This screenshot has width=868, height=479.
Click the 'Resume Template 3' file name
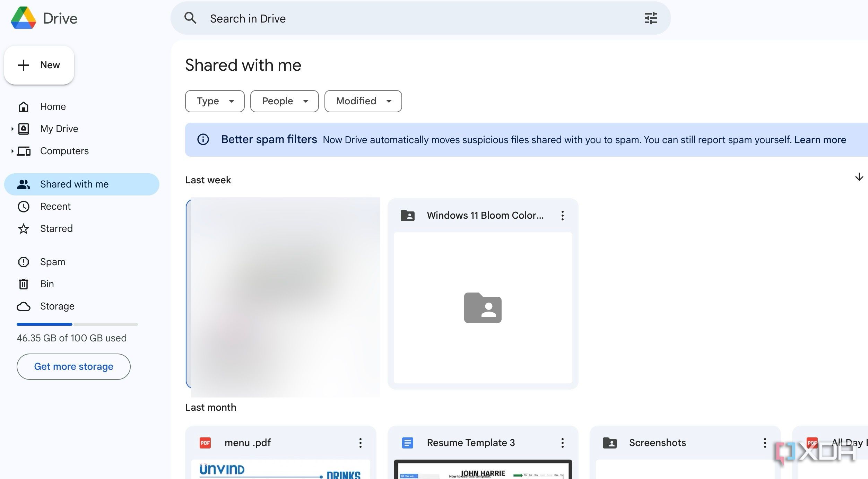coord(471,443)
